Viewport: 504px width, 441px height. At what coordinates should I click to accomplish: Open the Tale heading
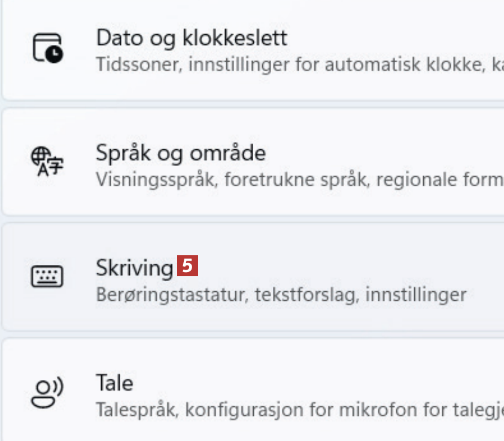(x=114, y=382)
